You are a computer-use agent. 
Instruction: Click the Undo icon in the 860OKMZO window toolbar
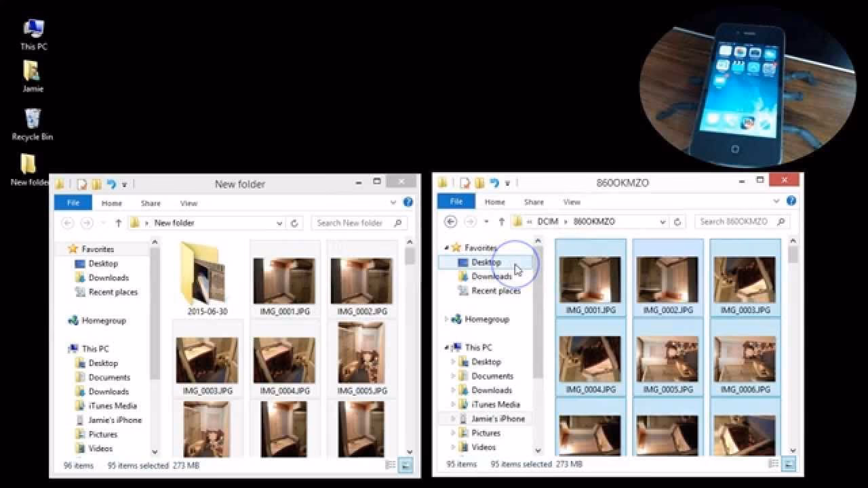click(x=495, y=182)
